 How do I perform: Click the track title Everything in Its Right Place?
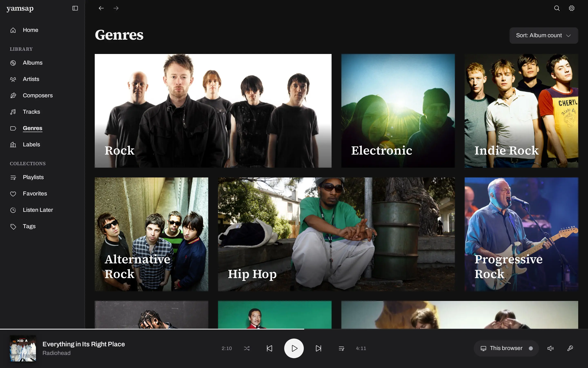(x=84, y=344)
